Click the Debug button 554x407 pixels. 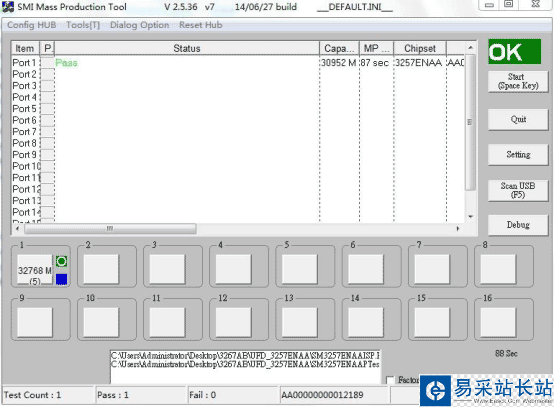click(x=518, y=225)
